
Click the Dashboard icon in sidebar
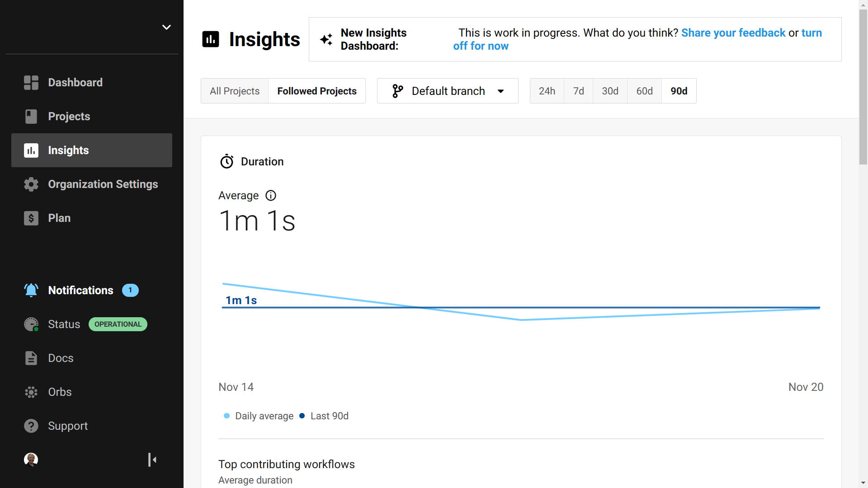tap(31, 82)
